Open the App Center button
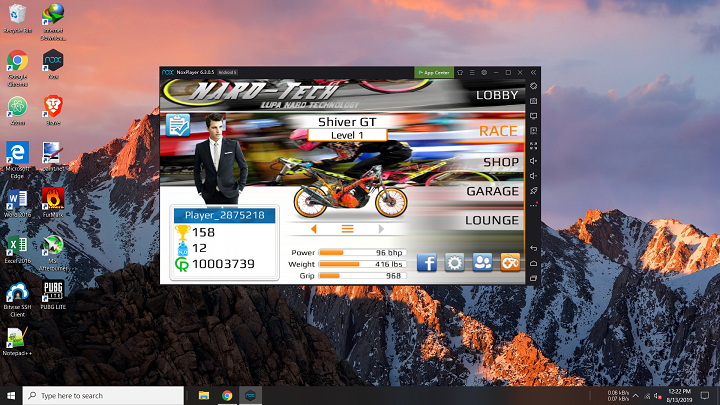Screen dimensions: 720x405 (x=434, y=73)
